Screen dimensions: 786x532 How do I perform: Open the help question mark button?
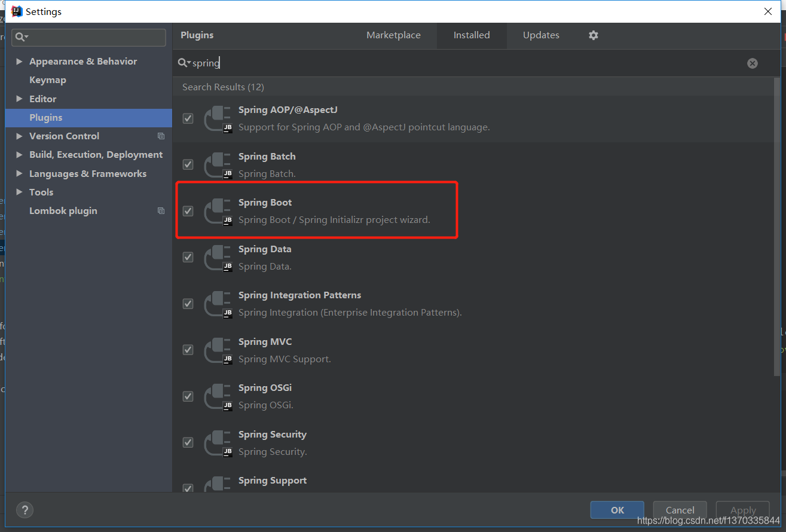[x=25, y=510]
